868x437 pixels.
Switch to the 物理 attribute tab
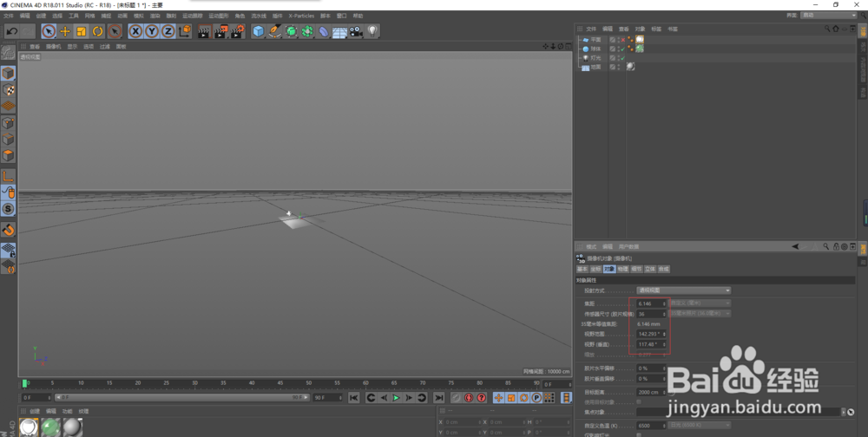(x=622, y=269)
